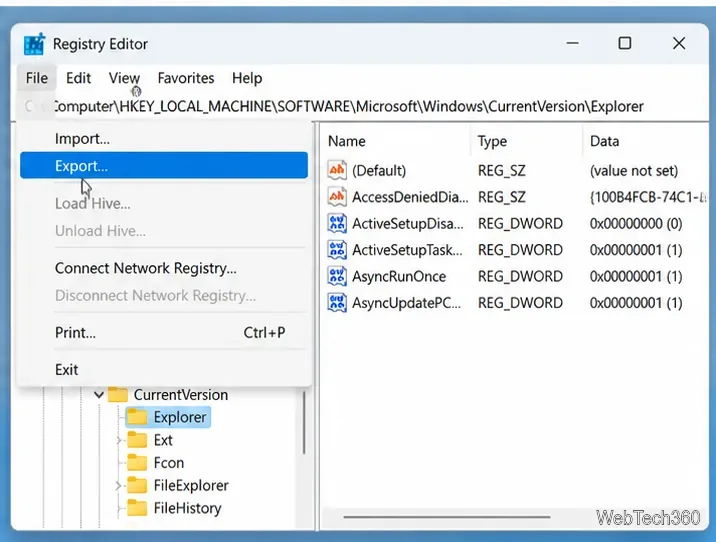716x542 pixels.
Task: Click the values pane horizontal scrollbar
Action: [x=447, y=517]
